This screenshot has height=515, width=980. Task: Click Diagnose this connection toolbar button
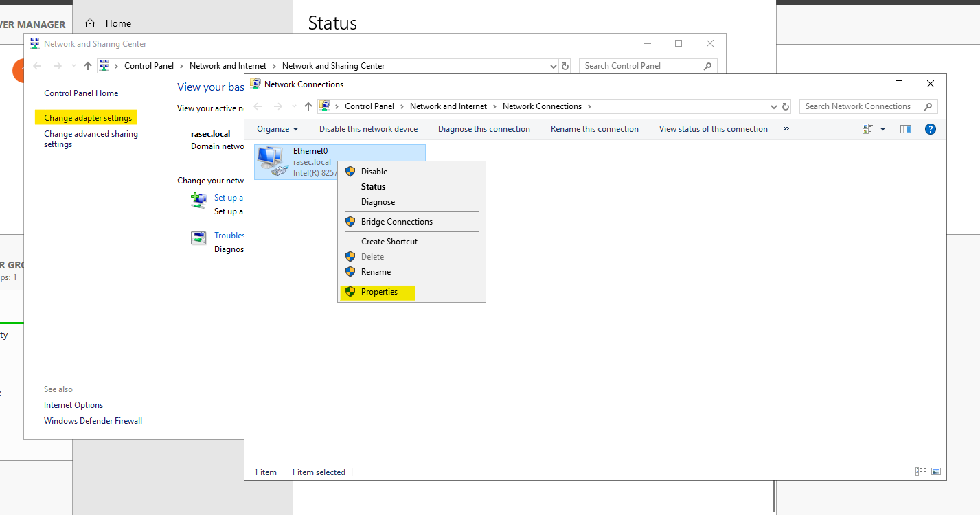(484, 129)
